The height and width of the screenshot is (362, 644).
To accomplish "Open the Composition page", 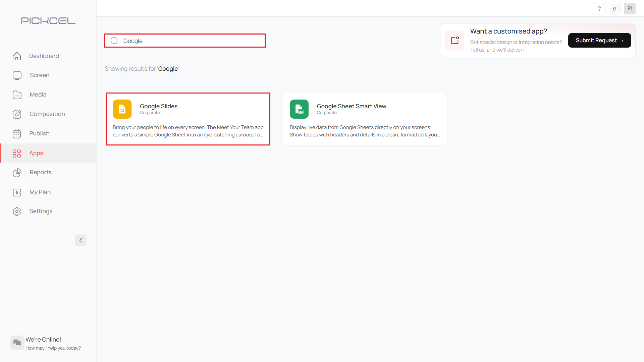I will coord(47,114).
